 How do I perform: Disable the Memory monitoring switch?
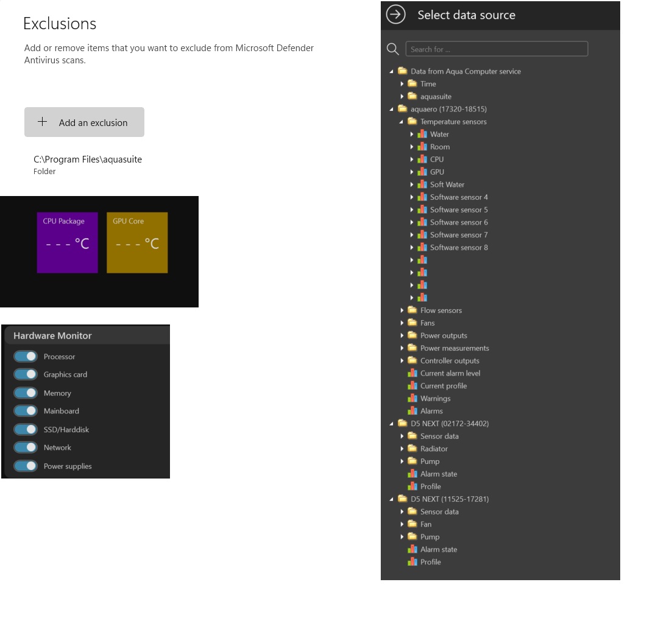[26, 393]
